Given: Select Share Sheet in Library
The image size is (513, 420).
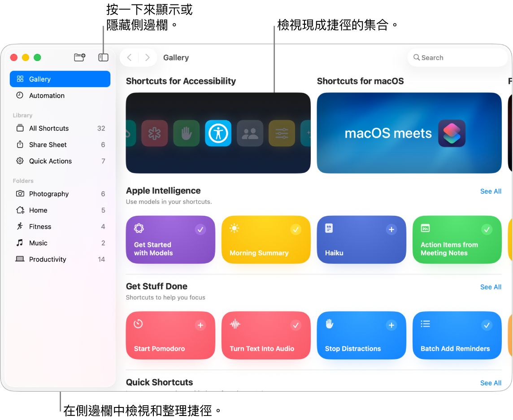Looking at the screenshot, I should 60,144.
